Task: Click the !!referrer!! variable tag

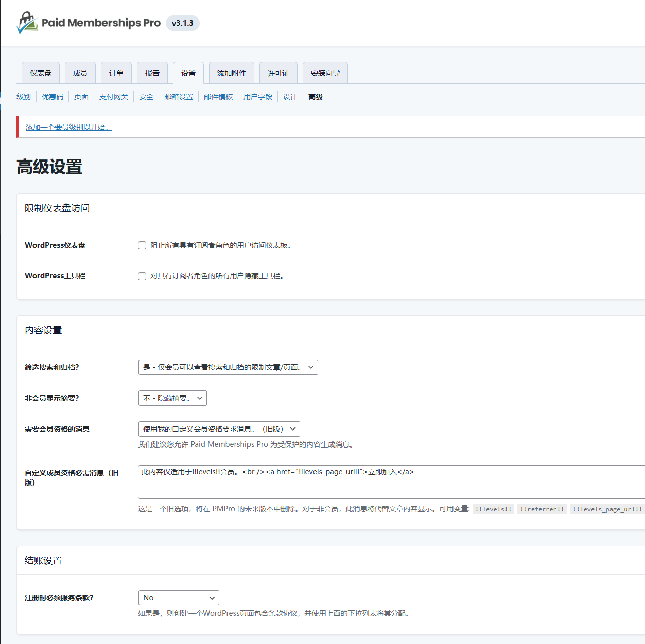Action: click(x=542, y=509)
